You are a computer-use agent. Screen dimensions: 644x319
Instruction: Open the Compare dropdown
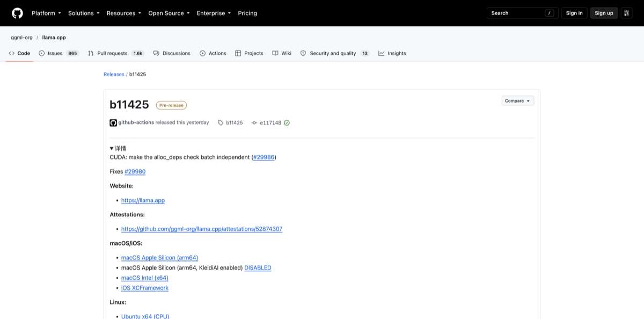coord(518,100)
